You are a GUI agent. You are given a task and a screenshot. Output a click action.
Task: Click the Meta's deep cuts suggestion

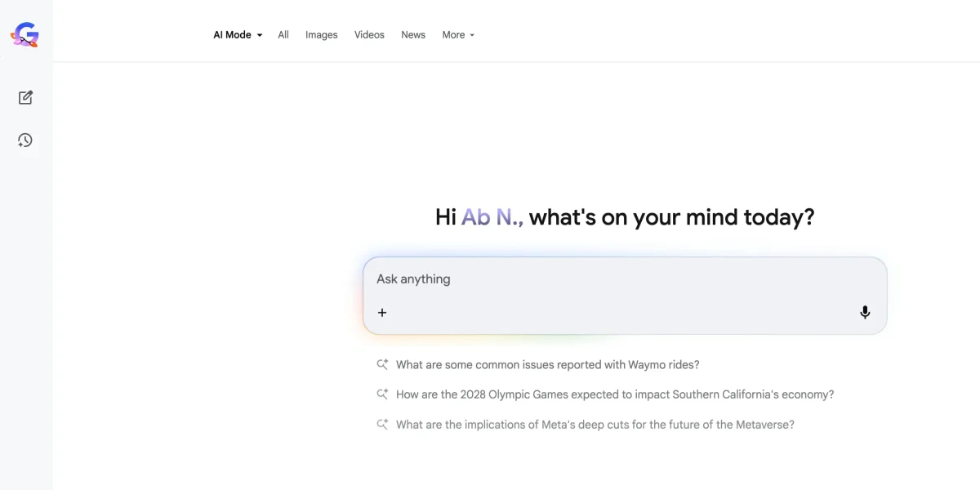point(595,424)
